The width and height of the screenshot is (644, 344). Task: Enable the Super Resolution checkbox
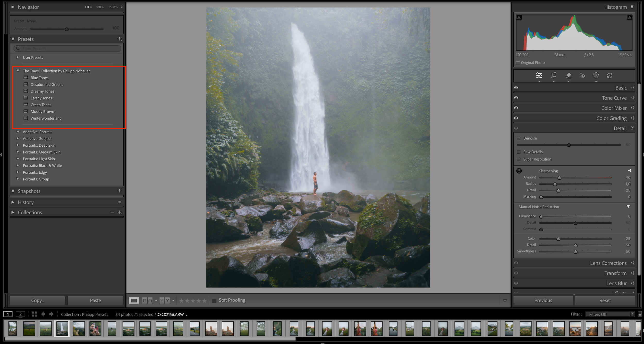tap(519, 159)
